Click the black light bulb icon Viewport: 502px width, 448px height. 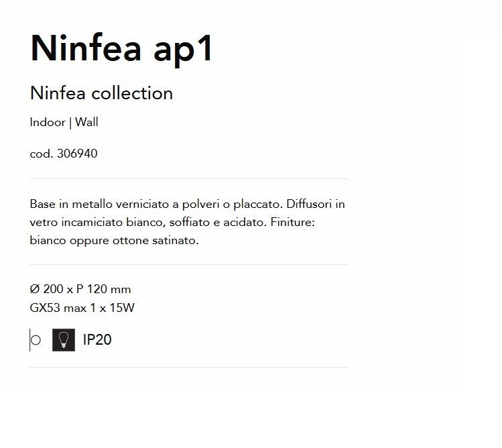(x=64, y=340)
